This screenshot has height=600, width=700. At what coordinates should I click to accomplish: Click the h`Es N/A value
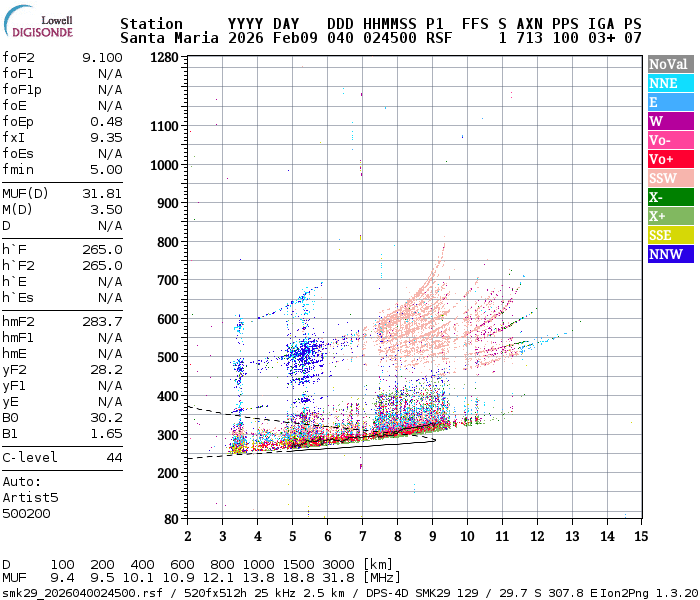click(x=110, y=298)
